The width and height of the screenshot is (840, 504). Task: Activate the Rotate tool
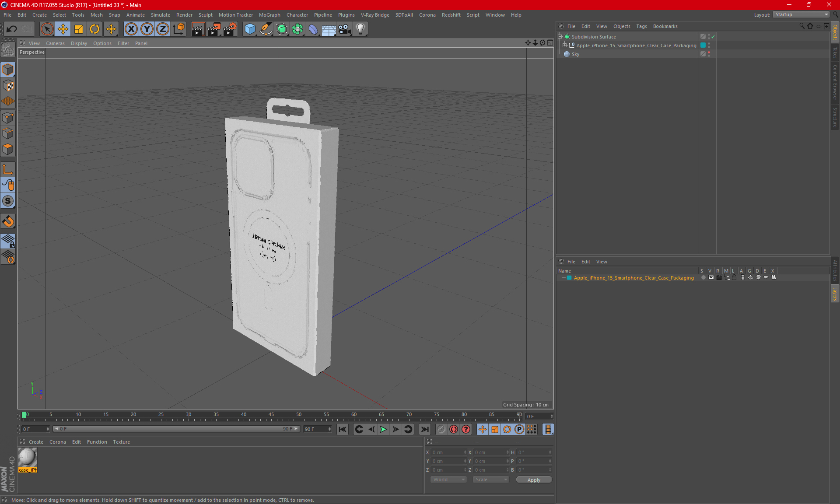tap(94, 29)
